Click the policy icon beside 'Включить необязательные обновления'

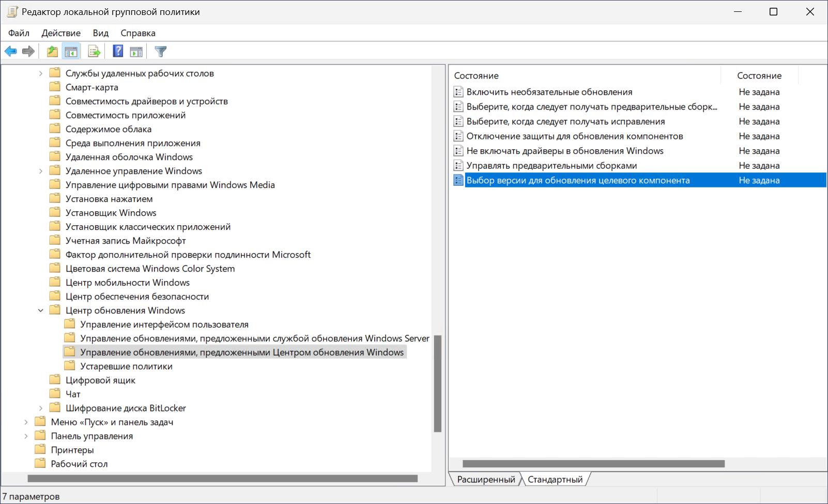click(458, 92)
